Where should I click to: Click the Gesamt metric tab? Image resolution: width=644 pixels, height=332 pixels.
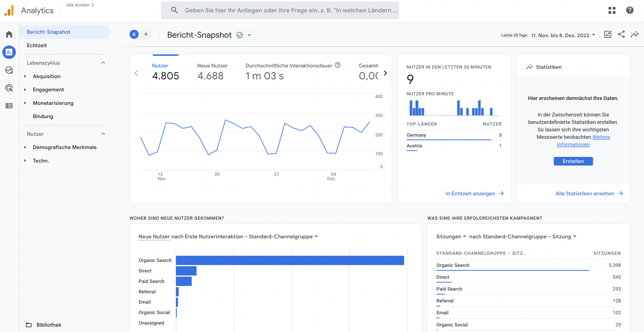coord(368,72)
